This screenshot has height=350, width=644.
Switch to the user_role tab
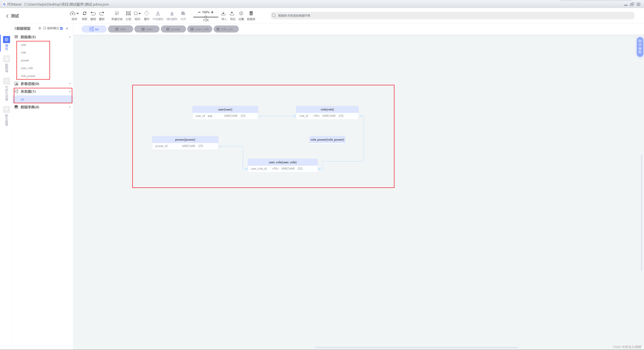pos(200,29)
